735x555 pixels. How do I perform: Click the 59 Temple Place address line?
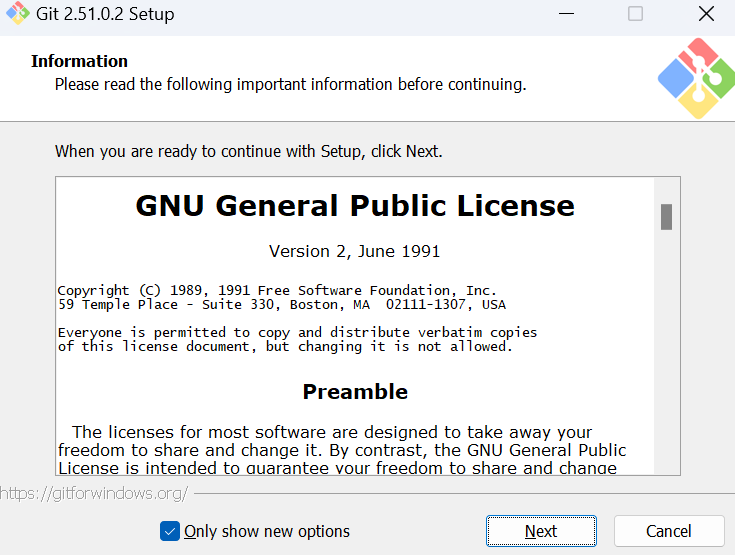point(282,305)
